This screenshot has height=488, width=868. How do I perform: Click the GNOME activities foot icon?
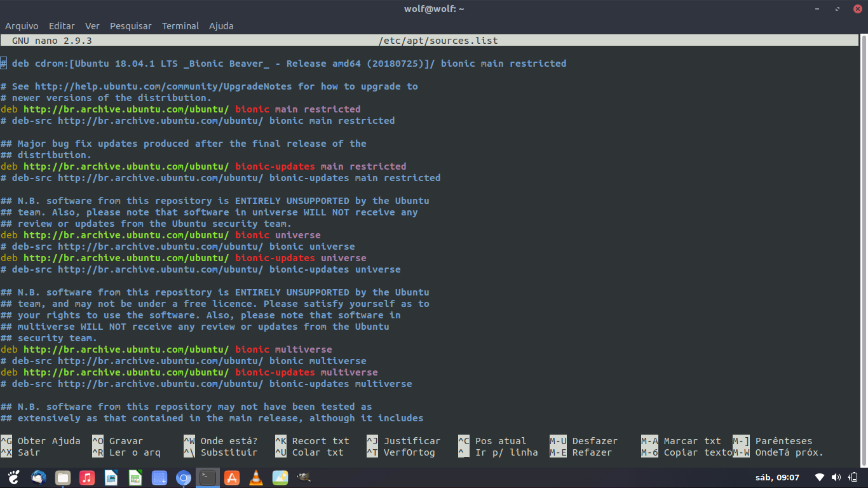(14, 477)
